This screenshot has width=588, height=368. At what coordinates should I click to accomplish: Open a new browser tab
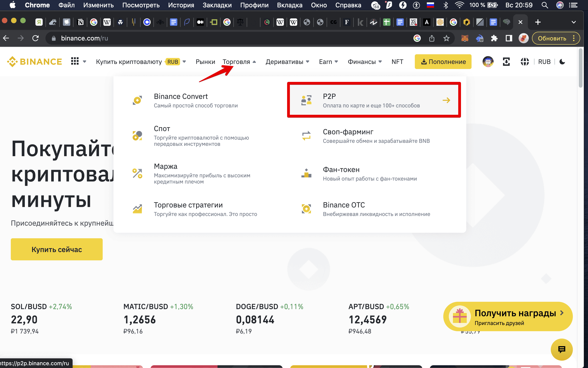pos(538,22)
